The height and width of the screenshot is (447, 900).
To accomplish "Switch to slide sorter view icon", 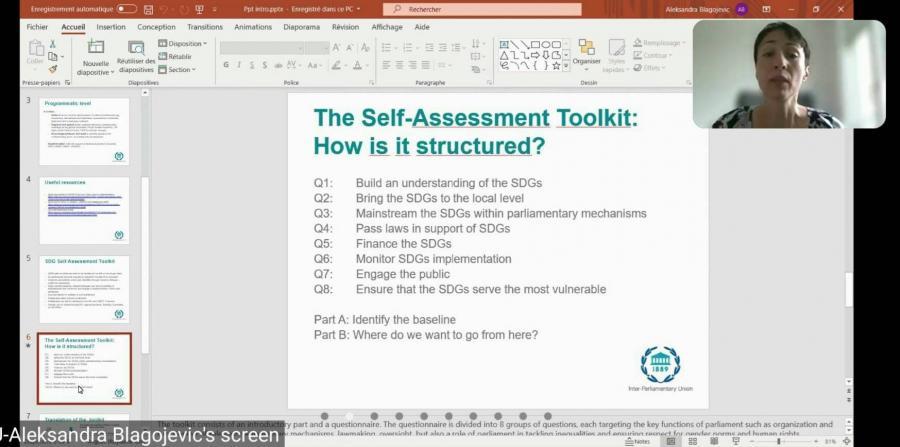I will coord(692,441).
